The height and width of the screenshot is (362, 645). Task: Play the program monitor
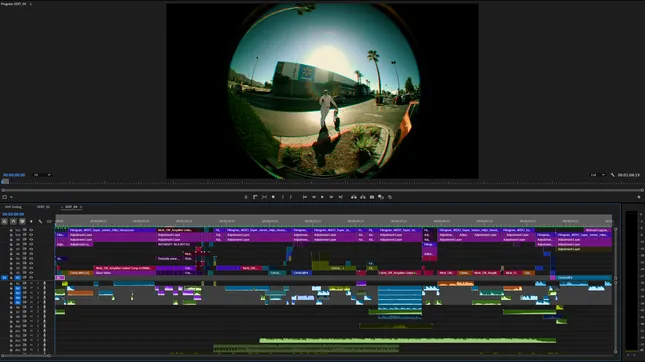tap(322, 197)
